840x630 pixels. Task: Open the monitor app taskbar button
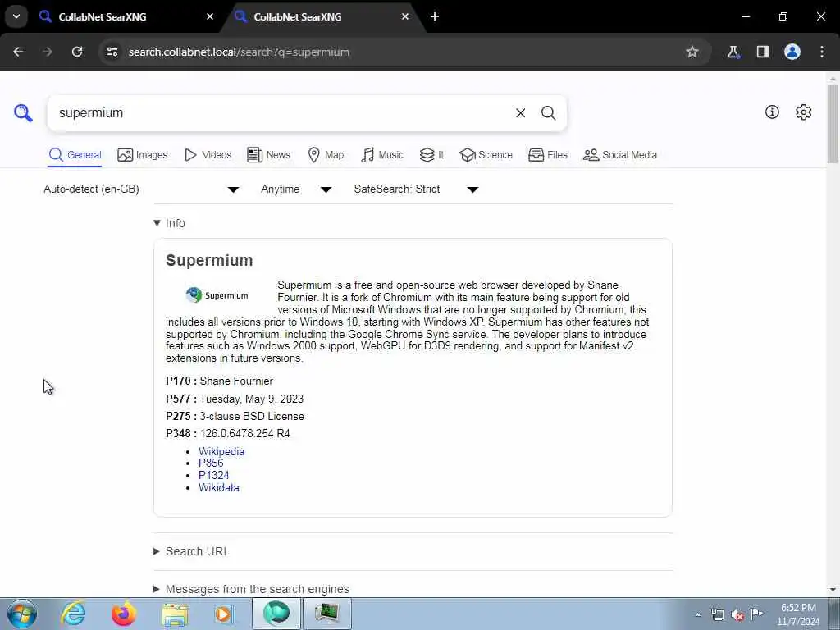click(x=327, y=614)
